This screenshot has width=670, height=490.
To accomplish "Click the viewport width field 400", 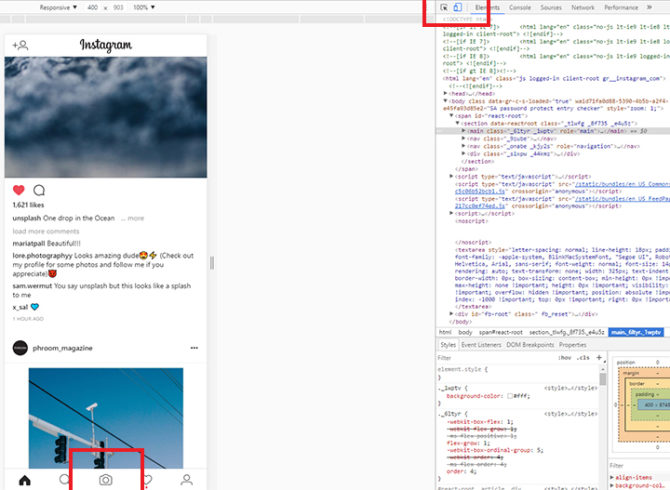I will click(92, 7).
